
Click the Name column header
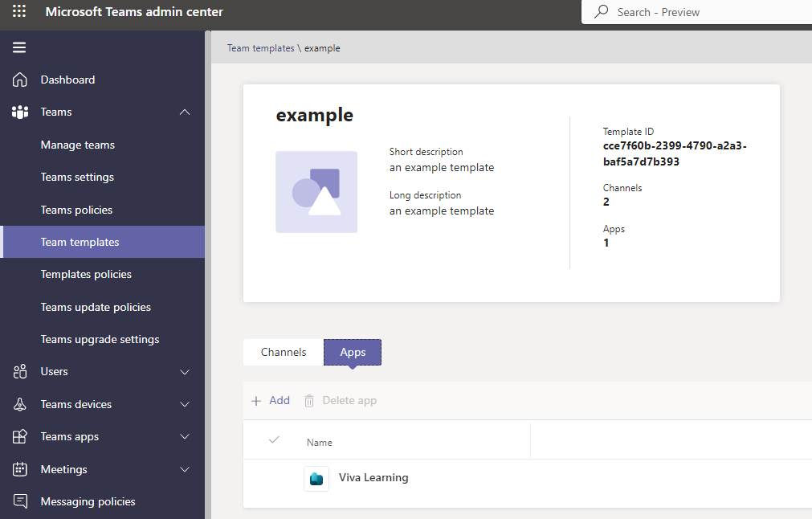tap(320, 443)
